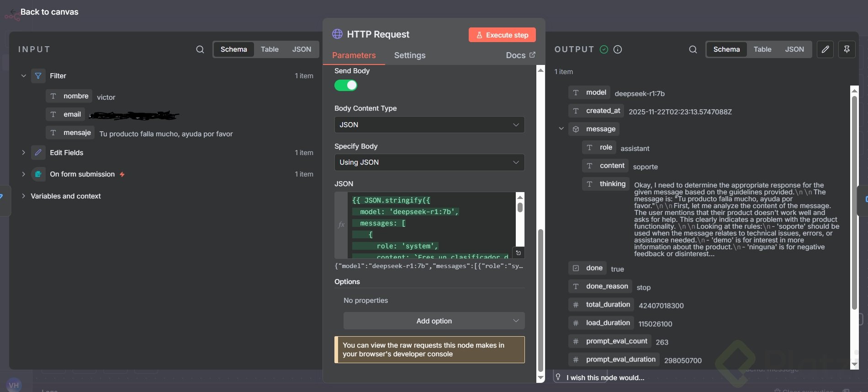Screen dimensions: 868x392
Task: Collapse the Filter node in INPUT
Action: (23, 76)
